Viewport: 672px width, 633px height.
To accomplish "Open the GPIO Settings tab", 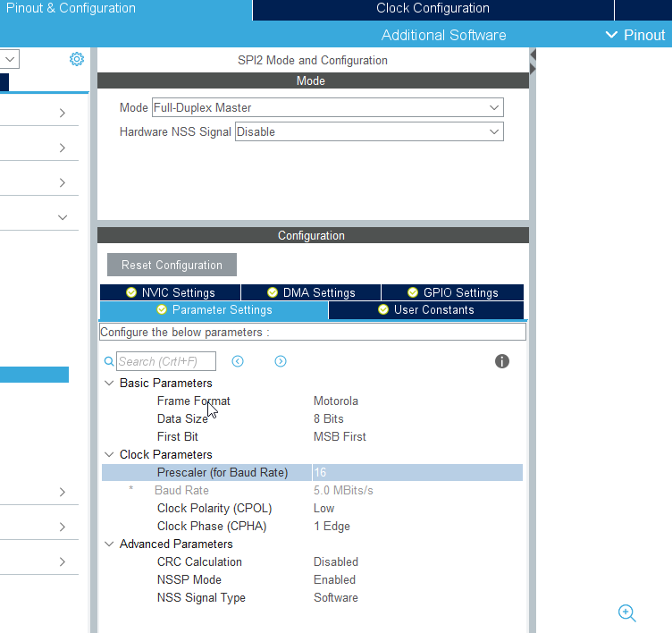I will 452,292.
